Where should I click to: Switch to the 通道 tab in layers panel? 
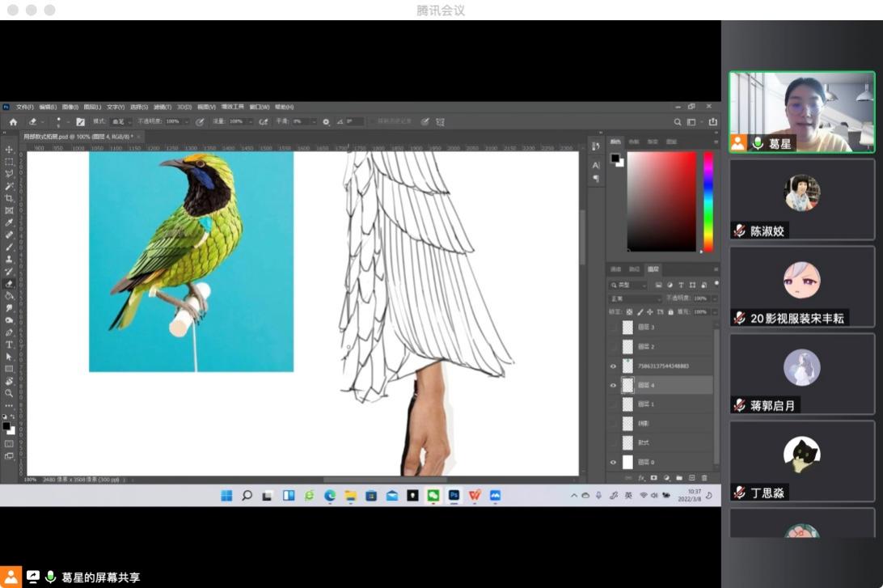[x=615, y=269]
